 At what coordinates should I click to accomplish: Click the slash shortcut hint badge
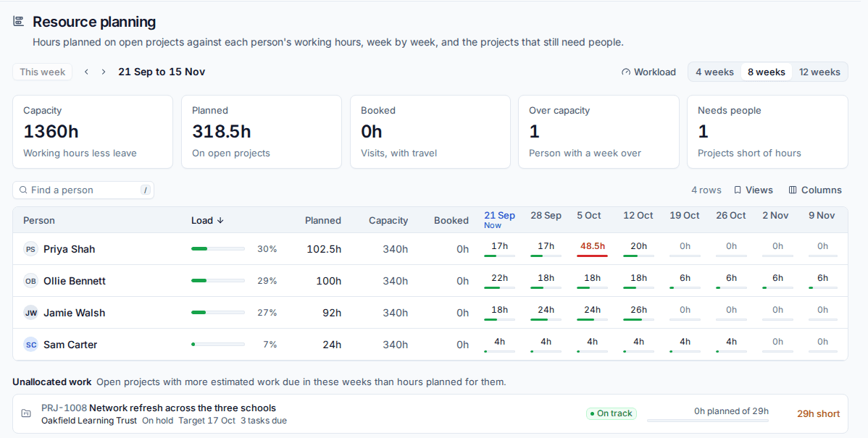click(146, 190)
